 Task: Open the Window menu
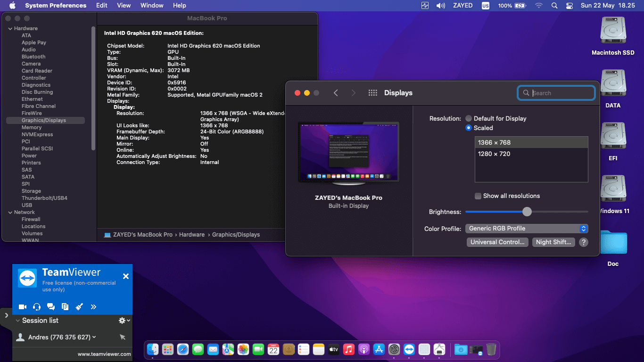point(152,6)
